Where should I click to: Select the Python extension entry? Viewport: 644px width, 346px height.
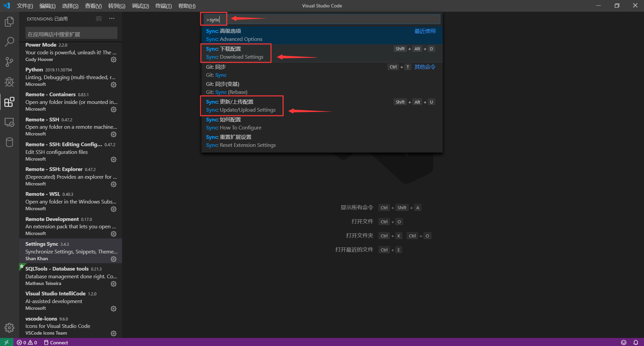coord(70,77)
